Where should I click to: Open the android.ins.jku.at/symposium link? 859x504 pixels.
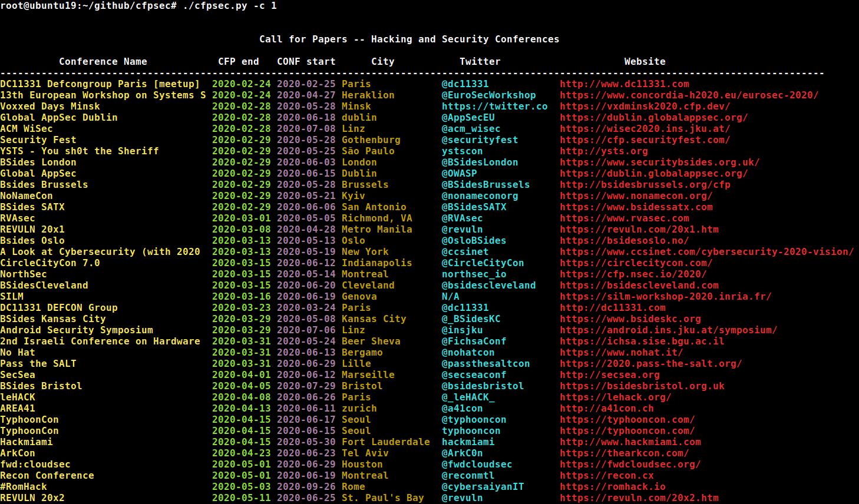click(x=669, y=330)
